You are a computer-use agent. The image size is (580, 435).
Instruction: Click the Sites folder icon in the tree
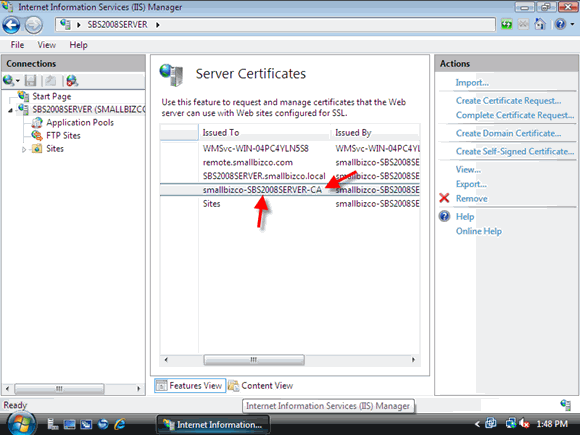[37, 148]
